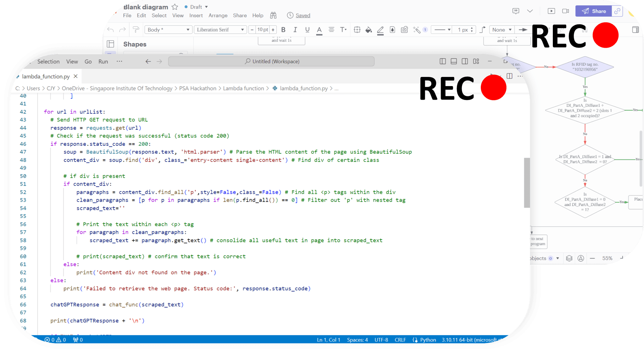
Task: Click the blue Share button
Action: [593, 11]
